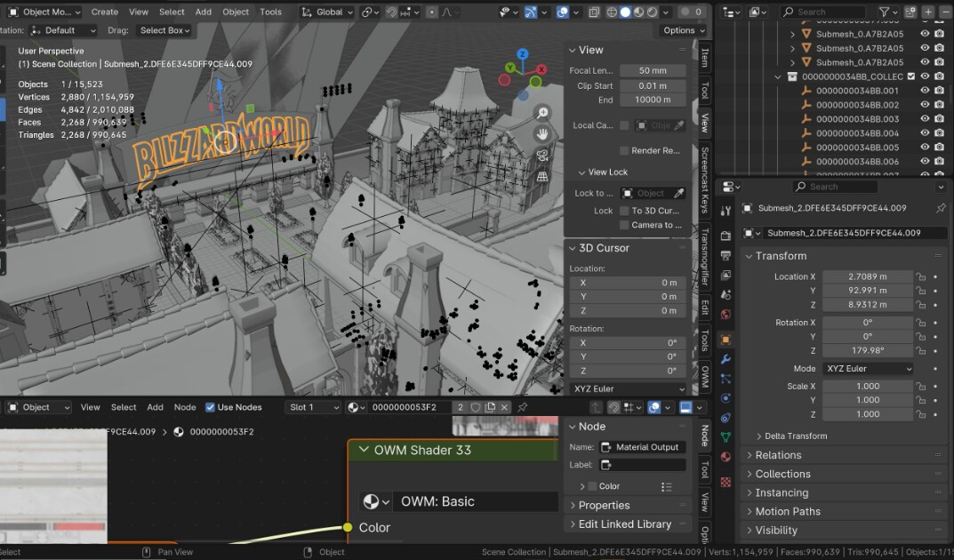Open the Modifiers wrench tab icon
This screenshot has width=954, height=560.
coord(726,359)
